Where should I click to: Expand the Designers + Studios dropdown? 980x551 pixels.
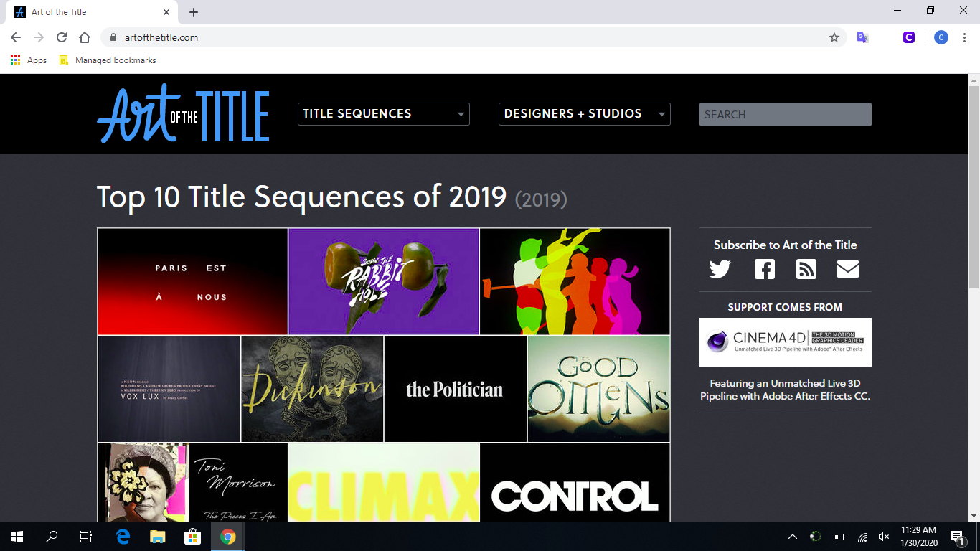click(x=585, y=114)
